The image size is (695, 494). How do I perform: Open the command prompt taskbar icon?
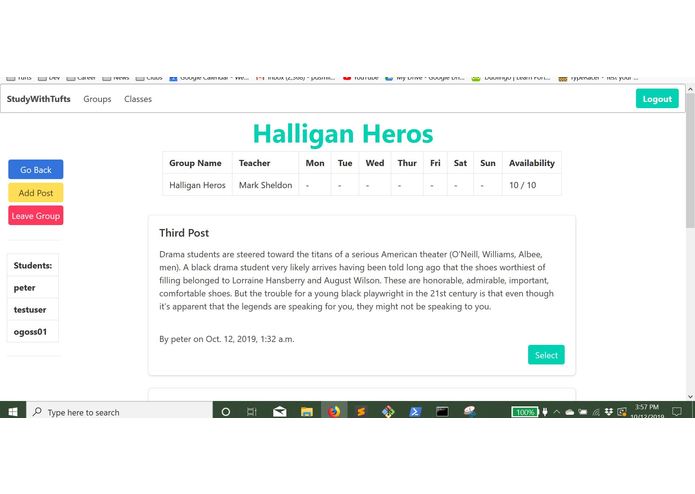pyautogui.click(x=442, y=412)
